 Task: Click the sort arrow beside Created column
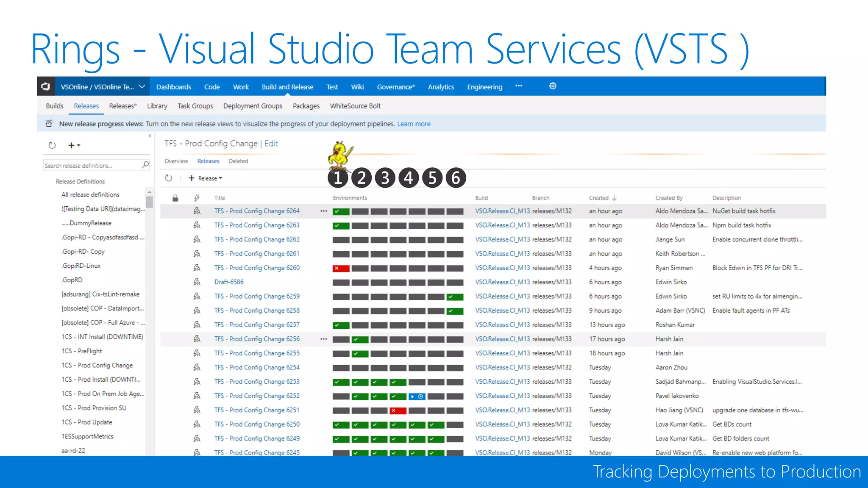point(614,198)
